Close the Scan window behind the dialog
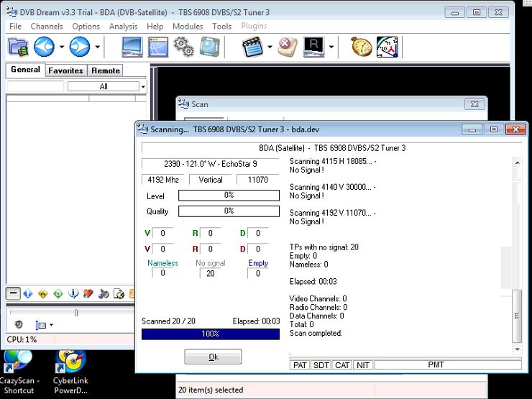This screenshot has width=532, height=399. [474, 104]
